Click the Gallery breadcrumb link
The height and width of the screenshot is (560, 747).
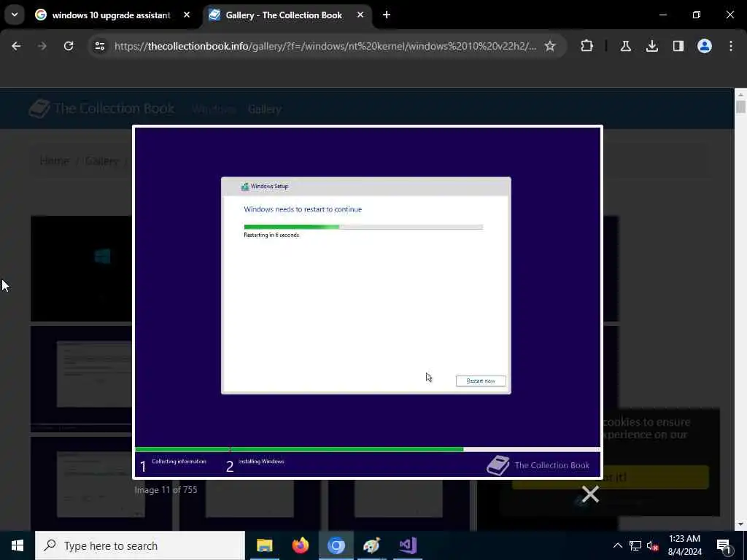[x=101, y=160]
